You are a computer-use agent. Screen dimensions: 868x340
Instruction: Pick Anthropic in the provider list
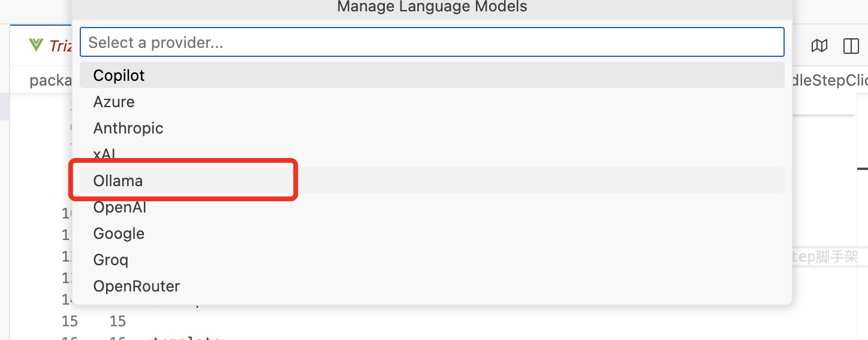click(128, 128)
